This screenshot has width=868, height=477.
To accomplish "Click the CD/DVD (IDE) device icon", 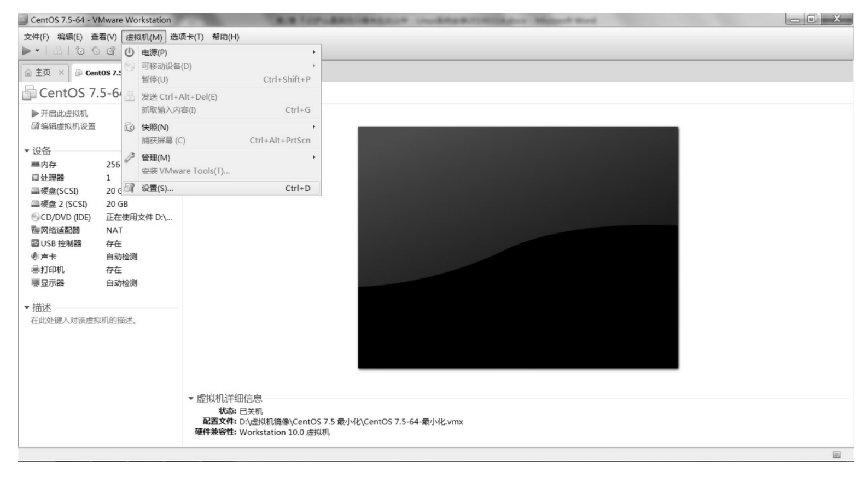I will tap(35, 217).
